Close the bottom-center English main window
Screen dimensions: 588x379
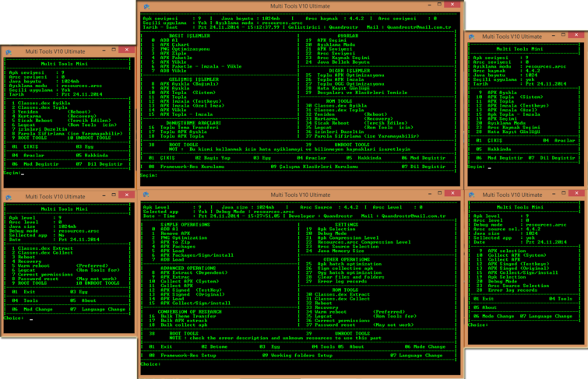(452, 193)
